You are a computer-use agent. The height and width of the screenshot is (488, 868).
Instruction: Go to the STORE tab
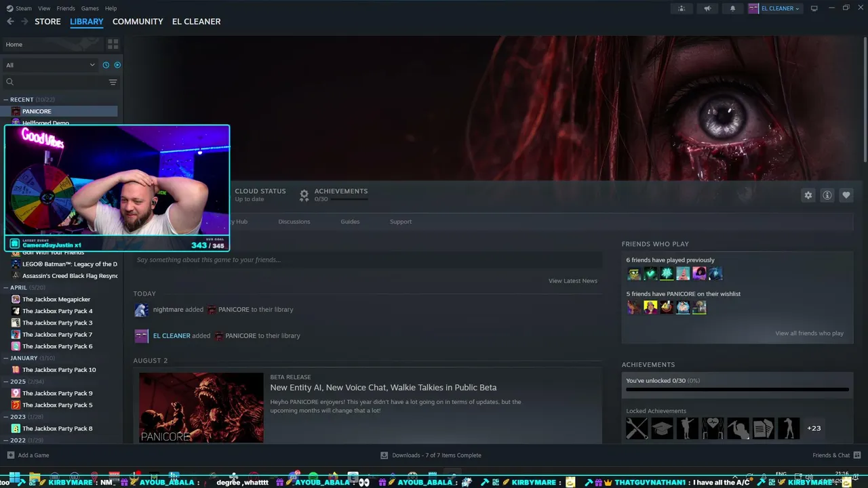tap(47, 22)
